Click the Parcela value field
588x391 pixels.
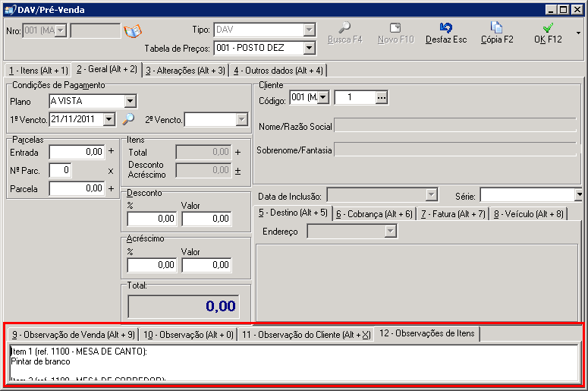77,188
